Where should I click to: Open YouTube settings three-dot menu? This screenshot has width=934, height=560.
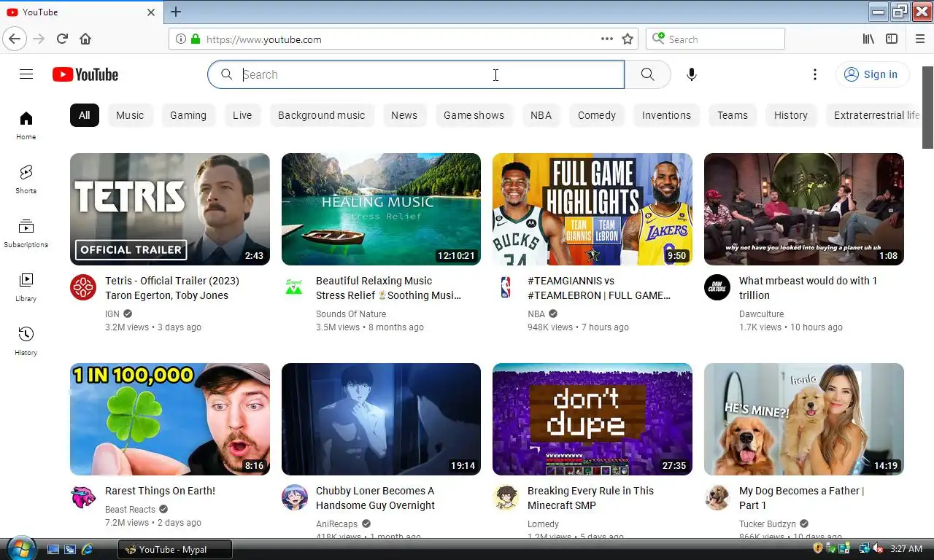pyautogui.click(x=815, y=74)
